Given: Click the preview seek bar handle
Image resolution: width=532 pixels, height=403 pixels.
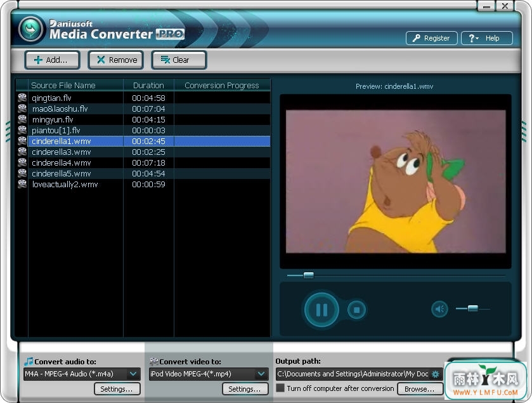Looking at the screenshot, I should point(308,275).
